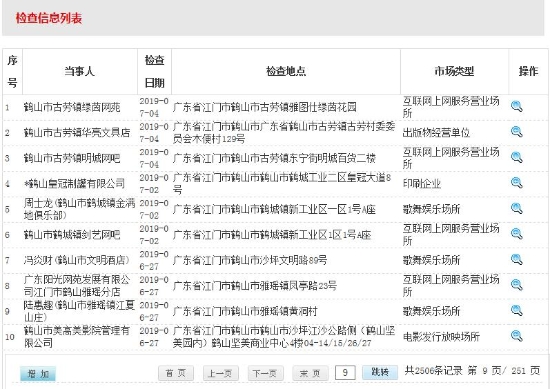Open details for 陆惠趣 江夏山庄 row

(516, 310)
